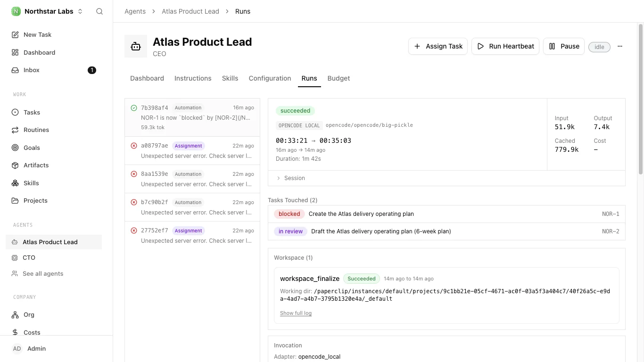Select failed run a08797ae
Screen dimensions: 644x362
click(x=192, y=151)
